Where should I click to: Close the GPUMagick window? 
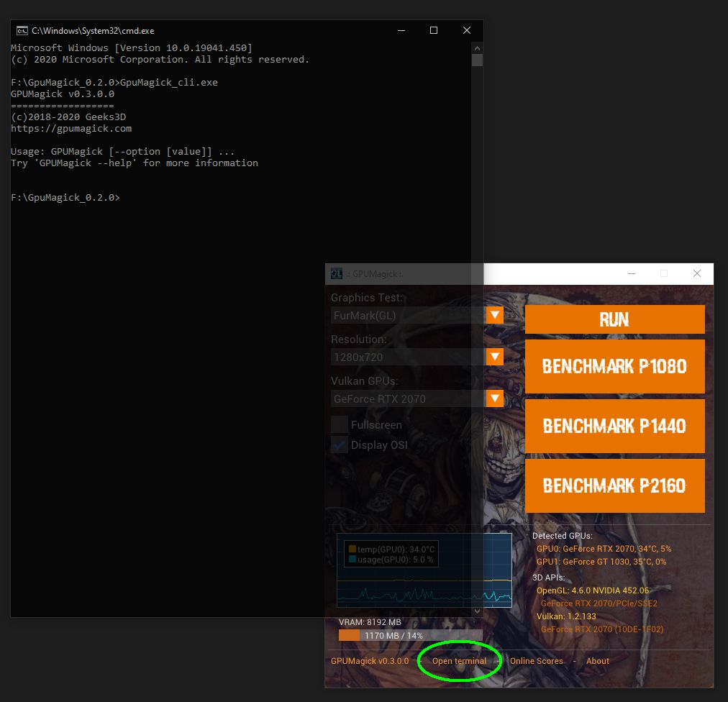pos(697,274)
